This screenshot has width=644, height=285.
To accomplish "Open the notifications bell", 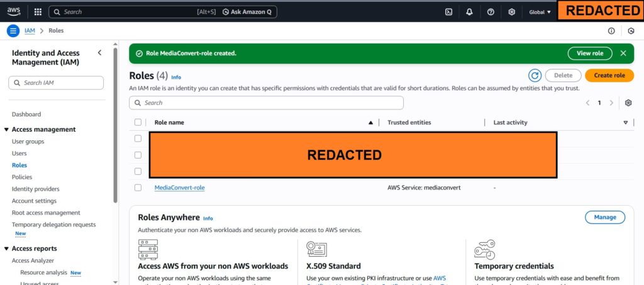I will [x=469, y=11].
